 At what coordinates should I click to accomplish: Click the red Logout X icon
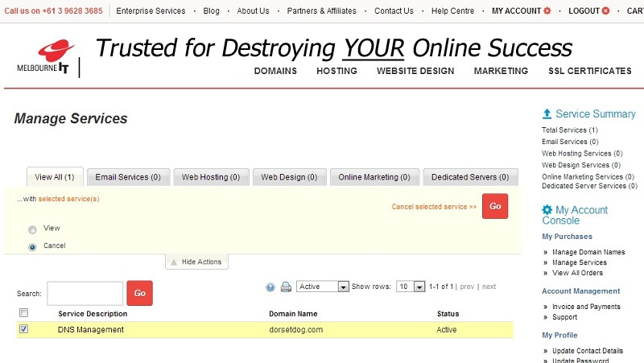click(x=605, y=10)
